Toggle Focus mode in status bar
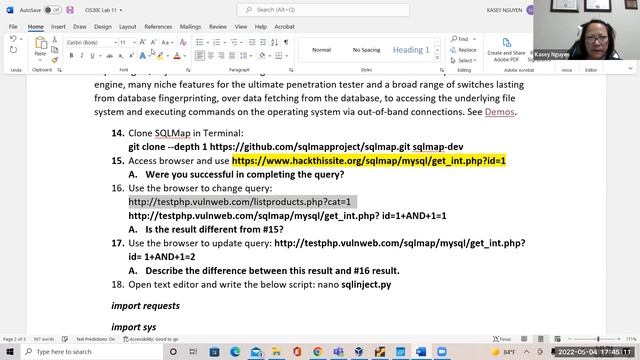The image size is (640, 360). 502,339
